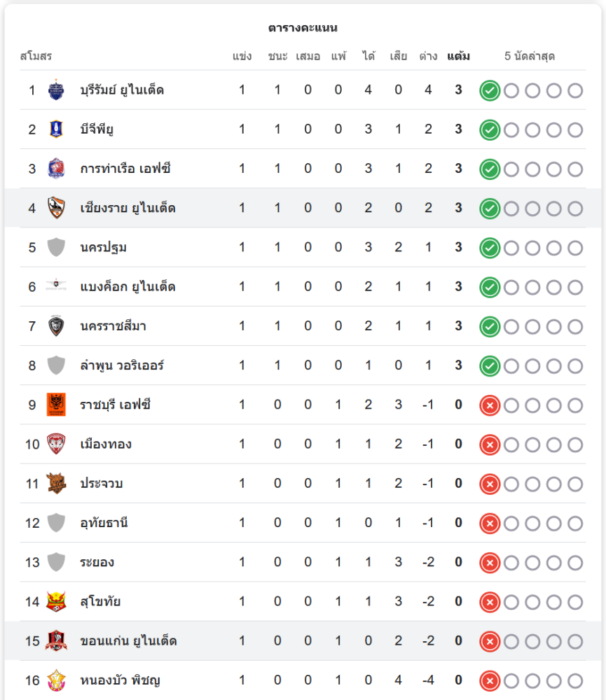Click the Muangthong (เมืองทอง) club crest
The width and height of the screenshot is (606, 700).
(x=56, y=444)
